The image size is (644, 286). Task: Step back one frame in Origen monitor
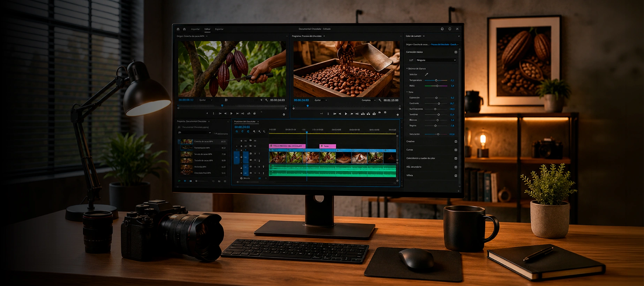[x=225, y=113]
